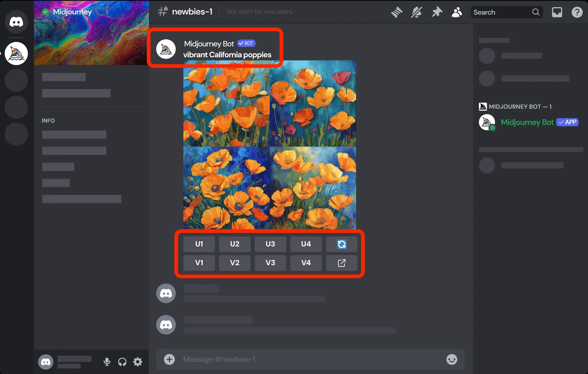Deafen with the headphones icon
This screenshot has height=374, width=588.
tap(122, 362)
